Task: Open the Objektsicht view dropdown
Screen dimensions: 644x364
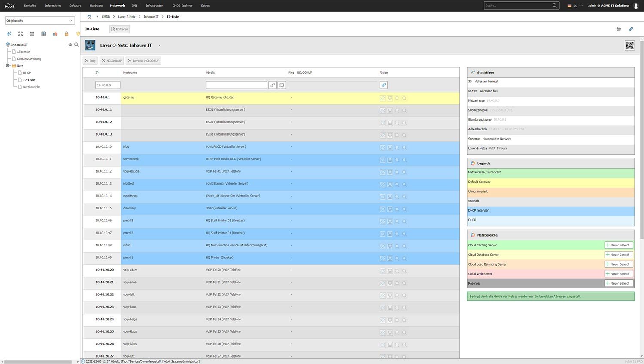Action: pos(40,21)
